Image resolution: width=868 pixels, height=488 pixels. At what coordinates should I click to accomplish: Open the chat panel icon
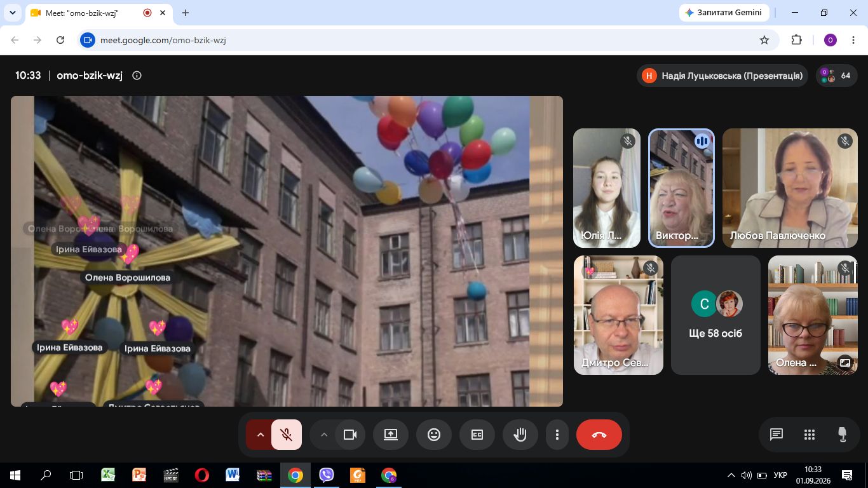click(x=776, y=435)
